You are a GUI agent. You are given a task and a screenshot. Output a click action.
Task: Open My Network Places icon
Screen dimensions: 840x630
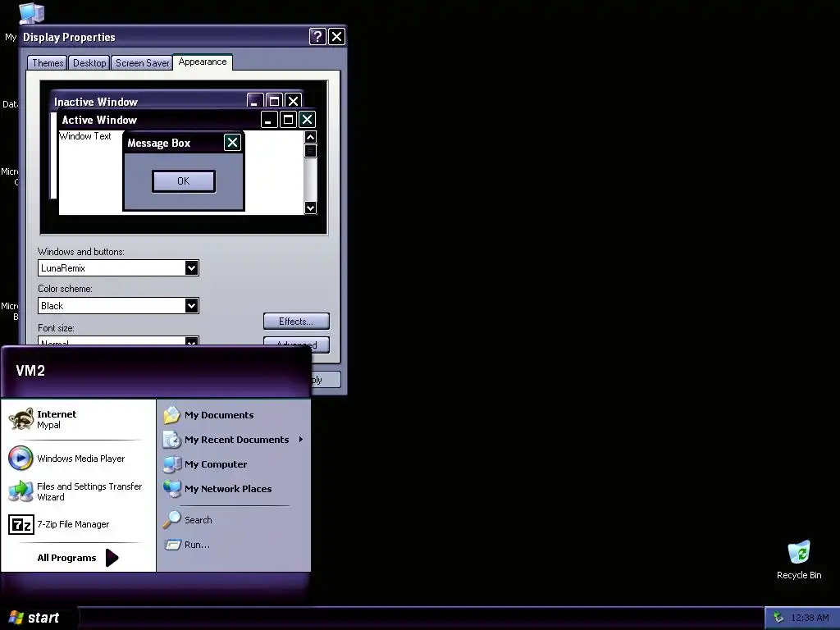tap(172, 489)
